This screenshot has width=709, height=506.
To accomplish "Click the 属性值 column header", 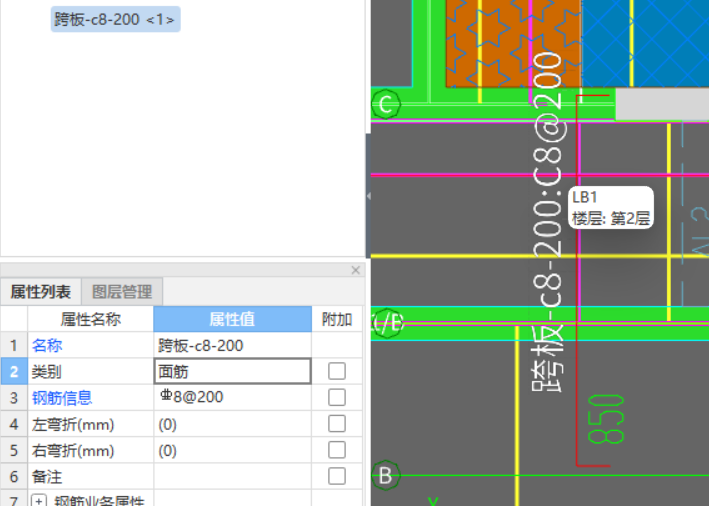I will click(232, 319).
